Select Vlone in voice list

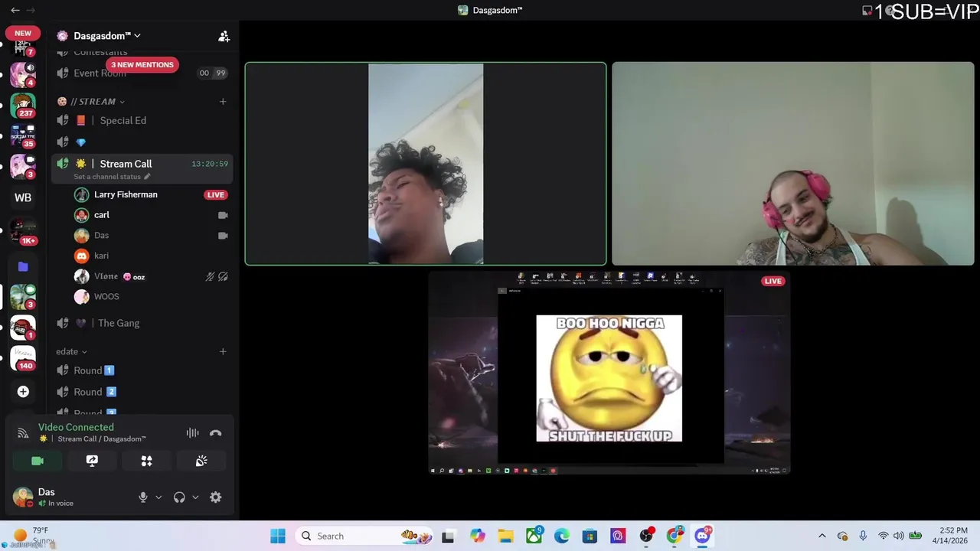click(x=106, y=276)
